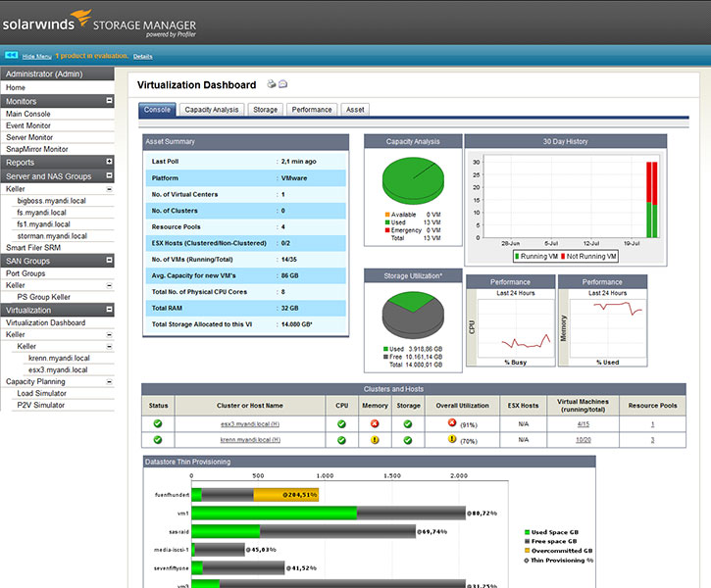Viewport: 711px width, 588px height.
Task: Click krenn storage green check icon
Action: click(x=408, y=440)
